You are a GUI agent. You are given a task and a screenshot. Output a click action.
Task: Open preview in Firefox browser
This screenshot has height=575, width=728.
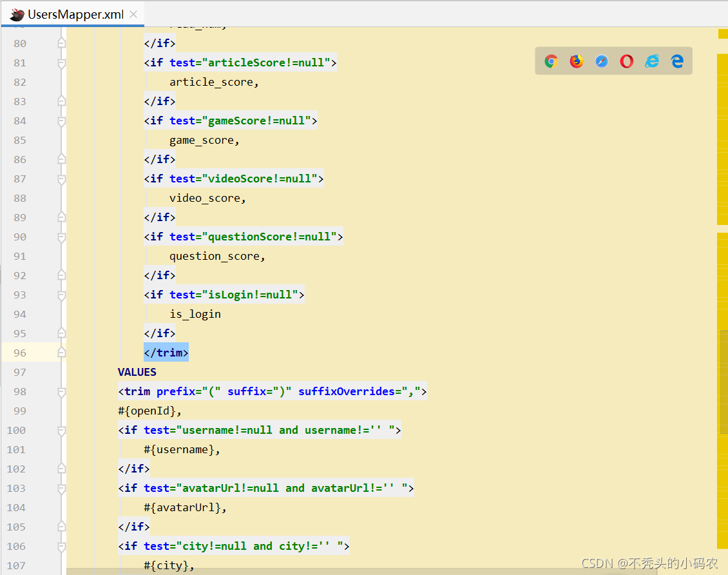(x=576, y=61)
